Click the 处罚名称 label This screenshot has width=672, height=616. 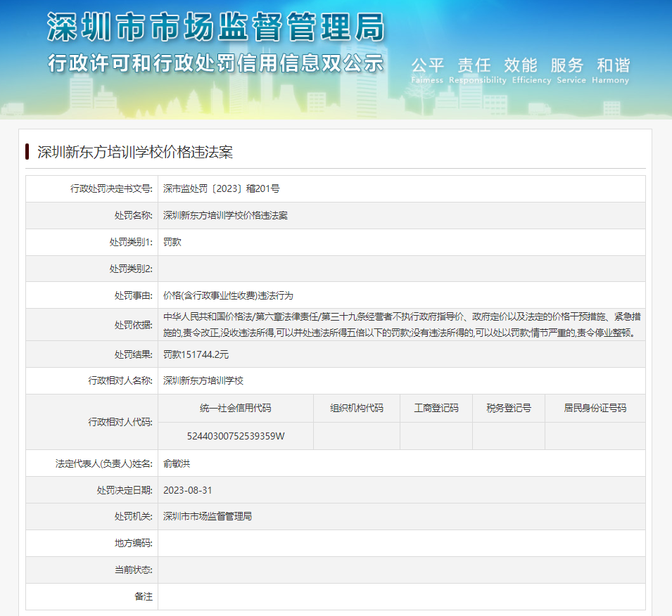pos(133,215)
